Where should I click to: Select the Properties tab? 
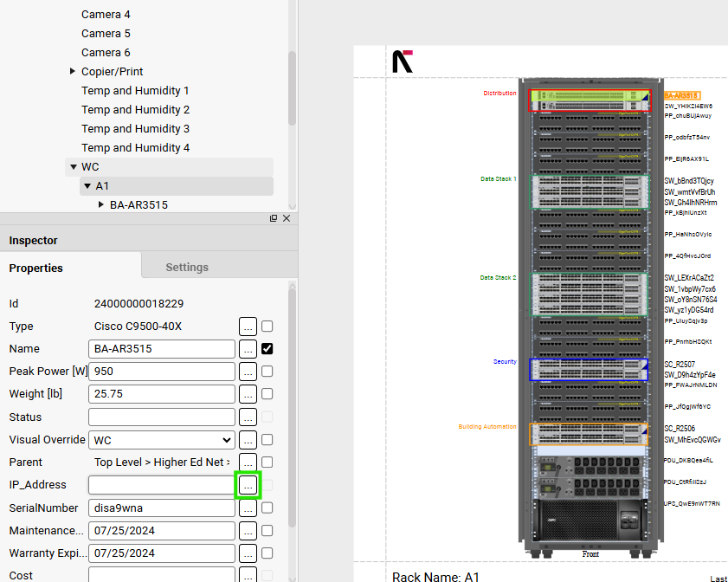35,268
